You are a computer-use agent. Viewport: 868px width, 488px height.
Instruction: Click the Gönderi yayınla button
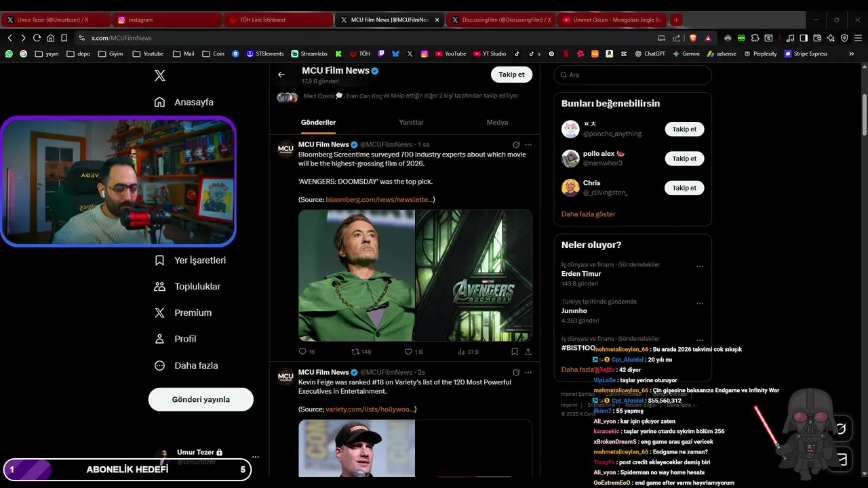click(201, 399)
